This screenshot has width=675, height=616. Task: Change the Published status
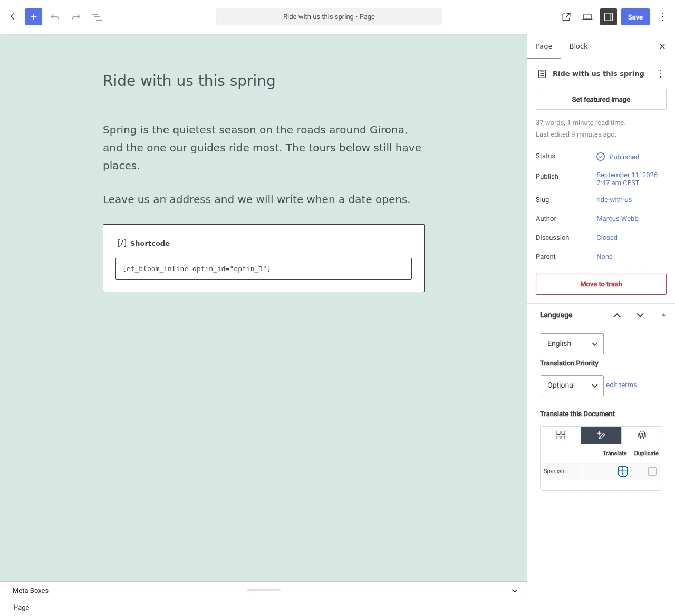point(618,157)
